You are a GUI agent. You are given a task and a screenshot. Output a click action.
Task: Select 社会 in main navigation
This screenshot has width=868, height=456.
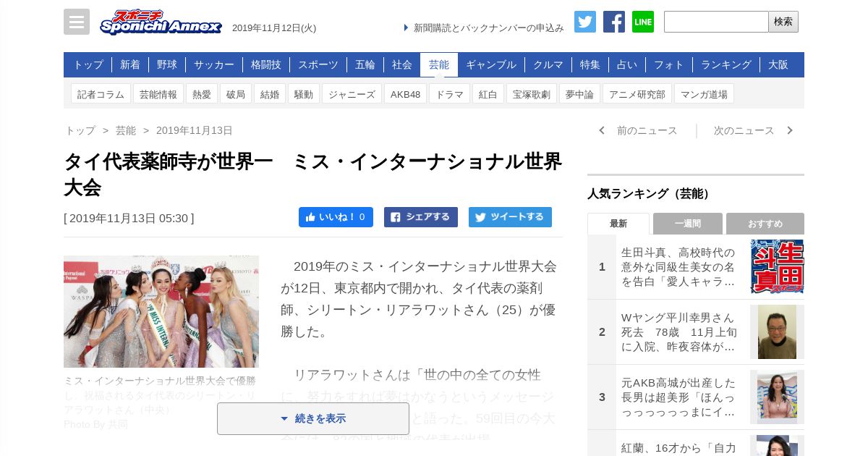(402, 64)
